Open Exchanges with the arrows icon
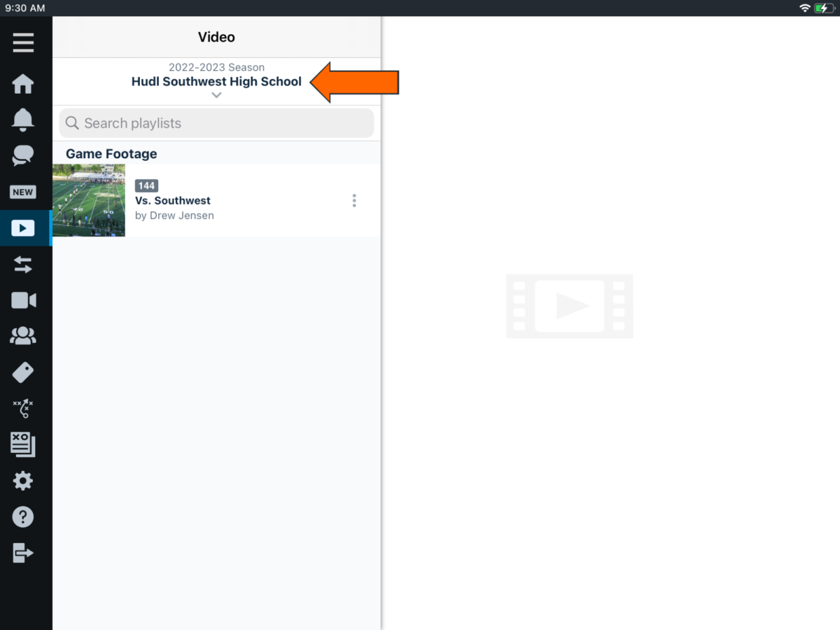Viewport: 840px width, 630px height. [x=23, y=264]
